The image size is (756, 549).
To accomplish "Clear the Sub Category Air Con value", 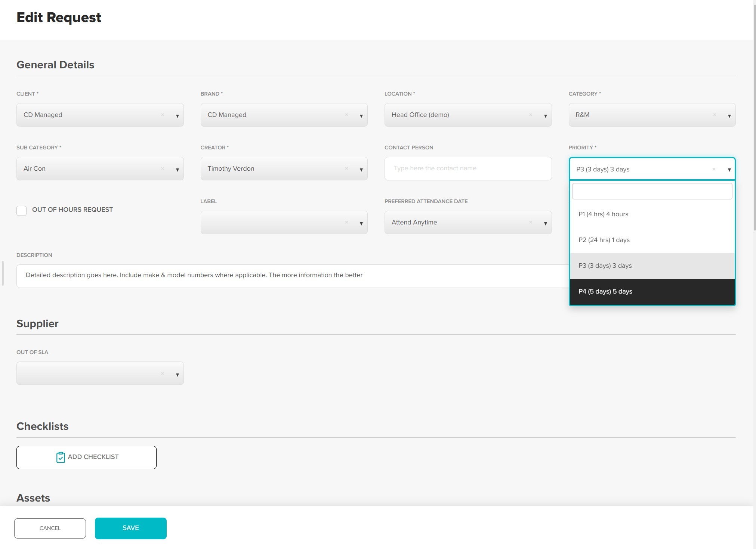I will [x=163, y=168].
